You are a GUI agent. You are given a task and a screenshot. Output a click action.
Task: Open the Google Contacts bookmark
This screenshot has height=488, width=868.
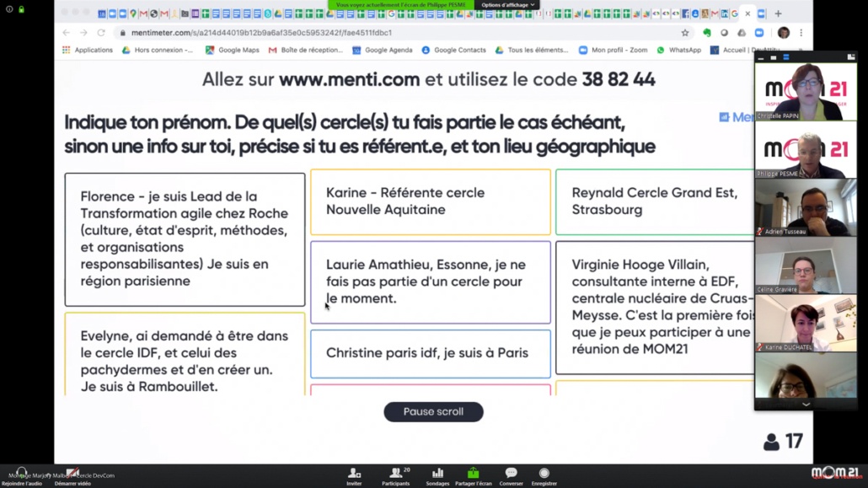coord(454,50)
